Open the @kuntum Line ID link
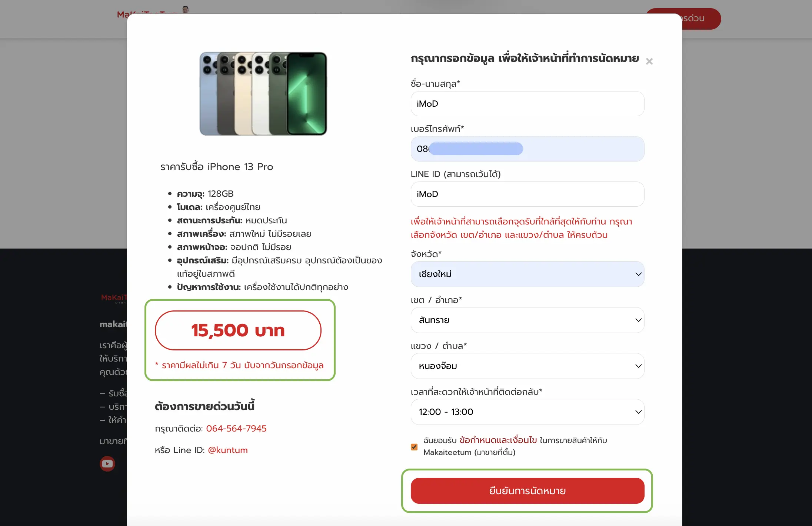The width and height of the screenshot is (812, 526). point(228,450)
